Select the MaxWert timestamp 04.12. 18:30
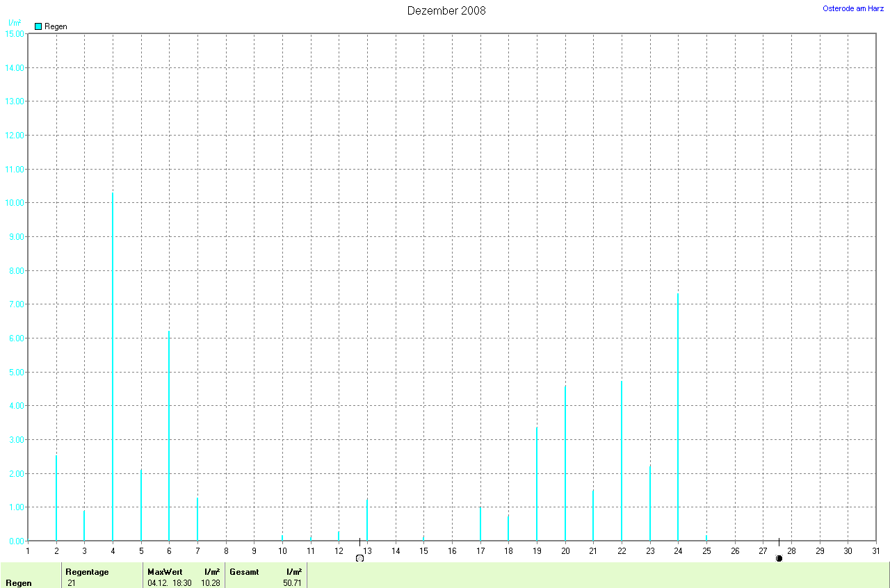 (170, 582)
